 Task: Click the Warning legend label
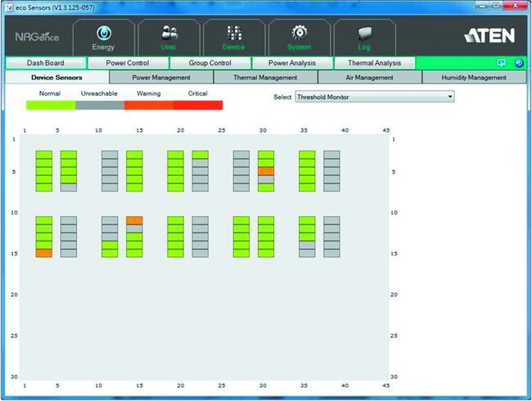pos(149,93)
